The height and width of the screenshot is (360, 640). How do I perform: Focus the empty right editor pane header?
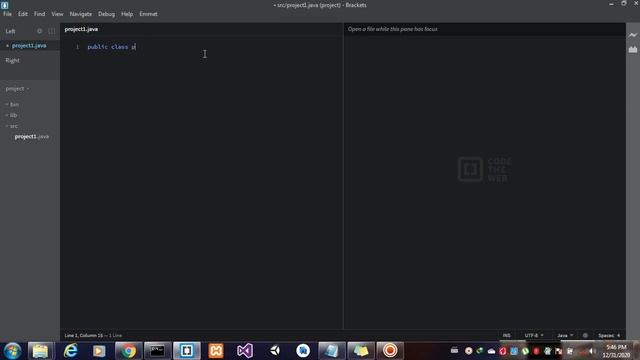point(393,29)
